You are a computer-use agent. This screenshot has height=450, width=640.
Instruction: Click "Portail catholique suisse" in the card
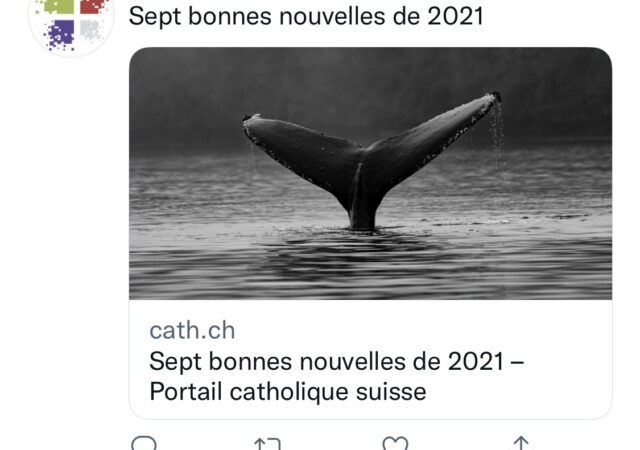(x=288, y=392)
